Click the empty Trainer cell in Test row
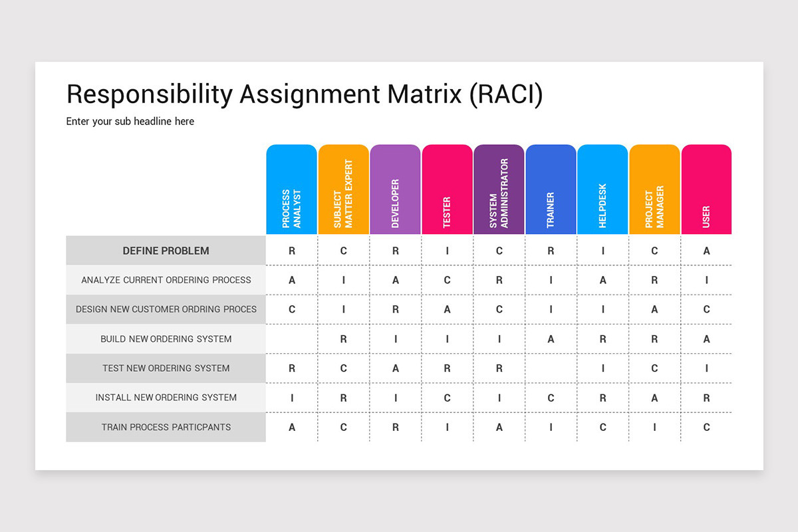 (551, 368)
